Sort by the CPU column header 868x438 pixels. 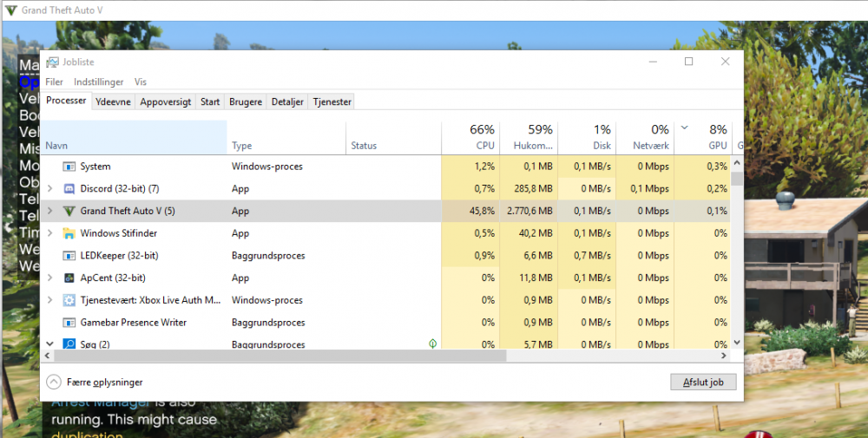coord(470,137)
